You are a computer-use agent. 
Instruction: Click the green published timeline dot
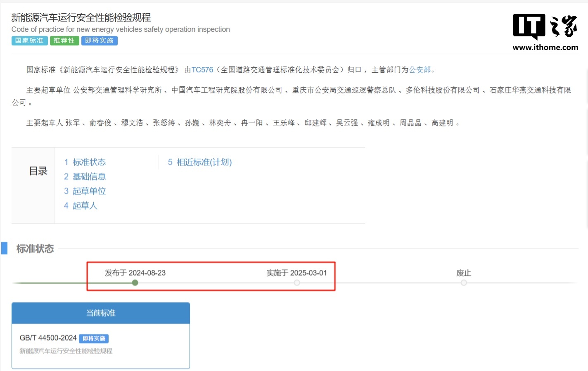pos(135,283)
